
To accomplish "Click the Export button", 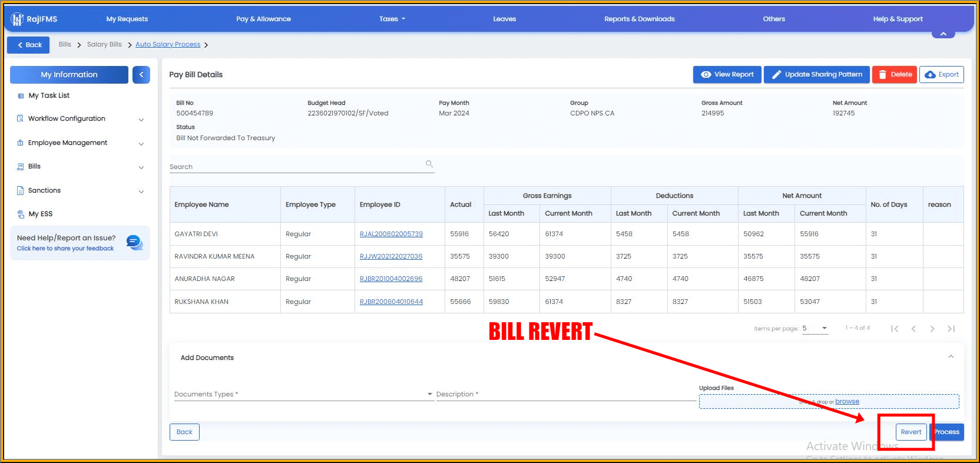I will pos(941,74).
